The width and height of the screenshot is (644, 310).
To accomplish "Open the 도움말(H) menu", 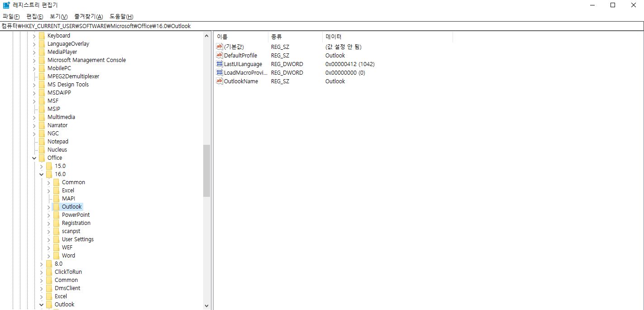I will click(x=122, y=16).
